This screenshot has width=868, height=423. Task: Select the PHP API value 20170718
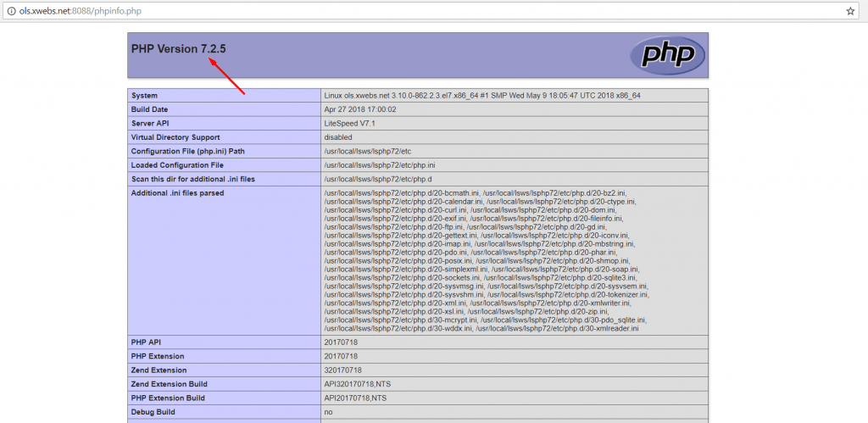[x=341, y=342]
